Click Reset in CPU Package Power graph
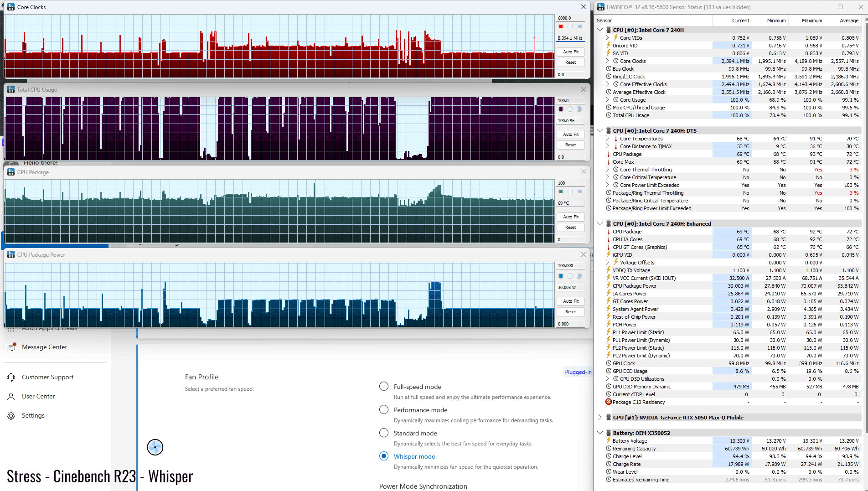The width and height of the screenshot is (868, 491). [571, 312]
